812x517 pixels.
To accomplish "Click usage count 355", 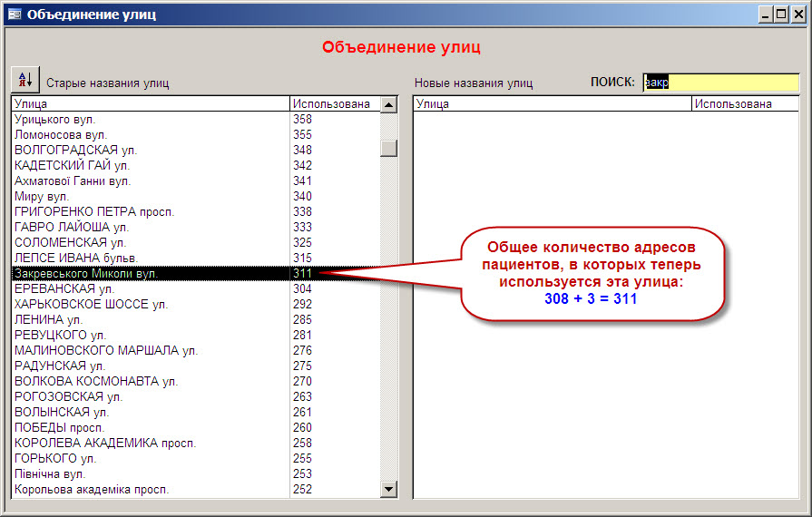I will click(302, 134).
